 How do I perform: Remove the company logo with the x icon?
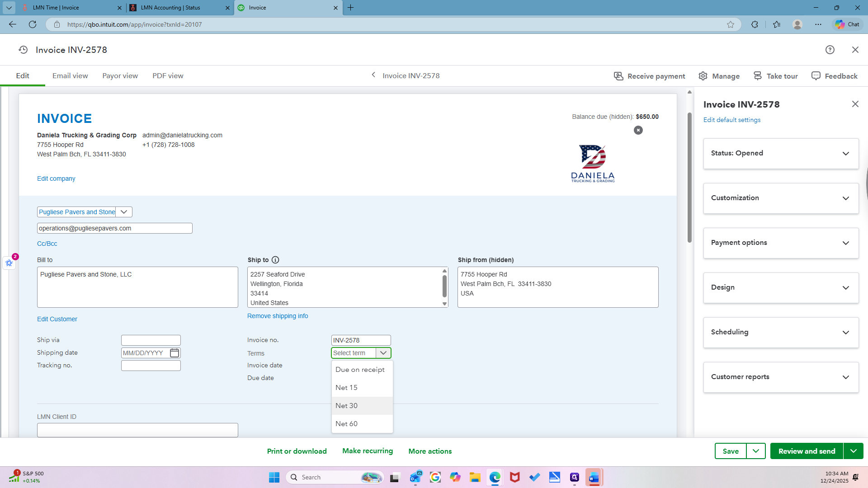tap(638, 130)
